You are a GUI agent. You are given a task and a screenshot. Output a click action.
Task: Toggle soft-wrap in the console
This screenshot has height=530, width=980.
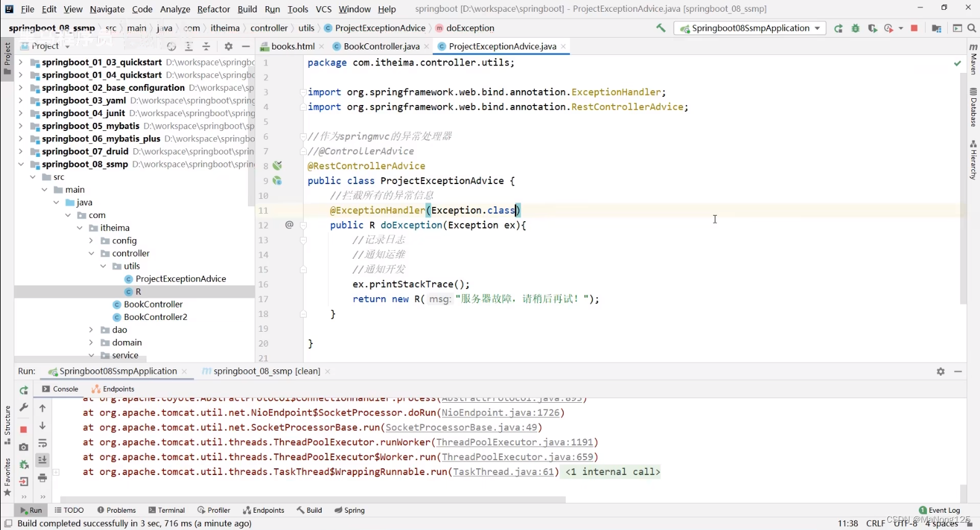click(43, 444)
